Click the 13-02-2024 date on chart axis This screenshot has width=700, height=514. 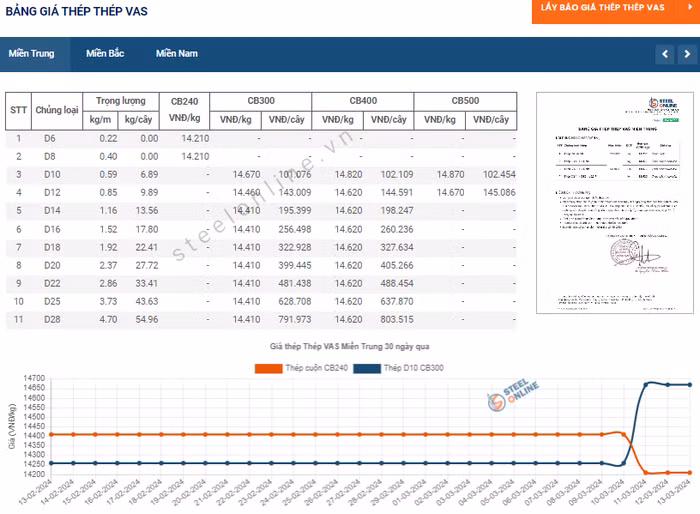coord(35,492)
